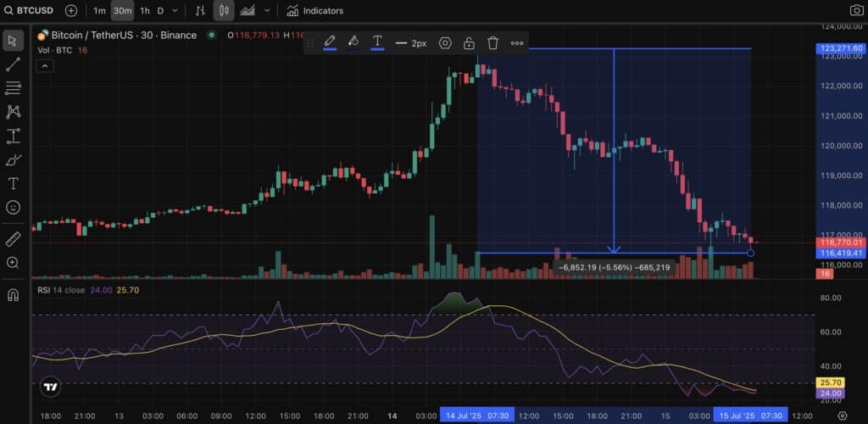
Task: Toggle the lock on the selected drawing
Action: [469, 43]
